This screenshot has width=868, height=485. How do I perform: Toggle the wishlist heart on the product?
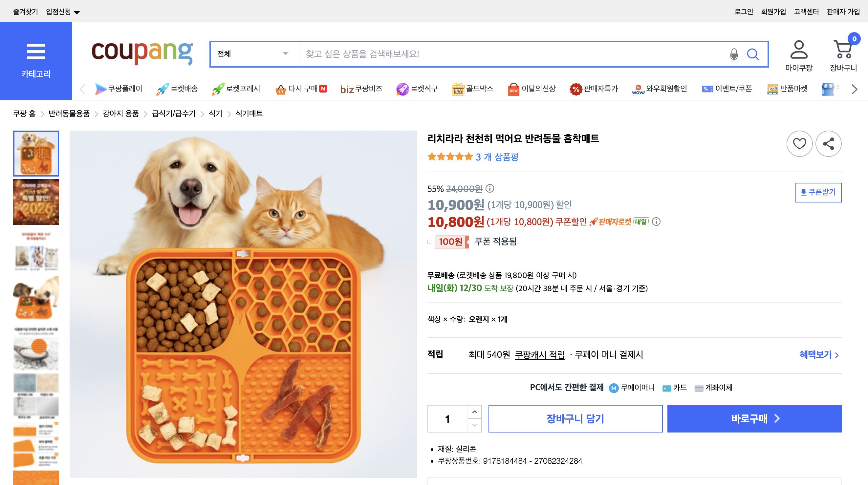[x=799, y=144]
